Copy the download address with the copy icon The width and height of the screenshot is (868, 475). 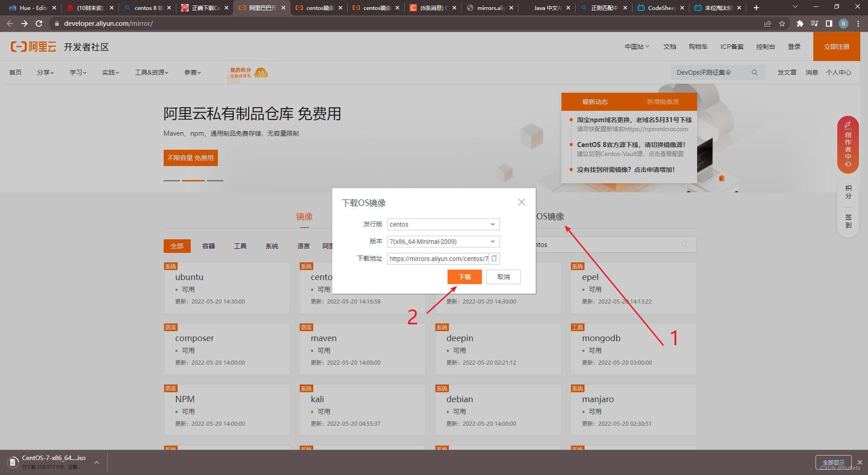coord(494,258)
